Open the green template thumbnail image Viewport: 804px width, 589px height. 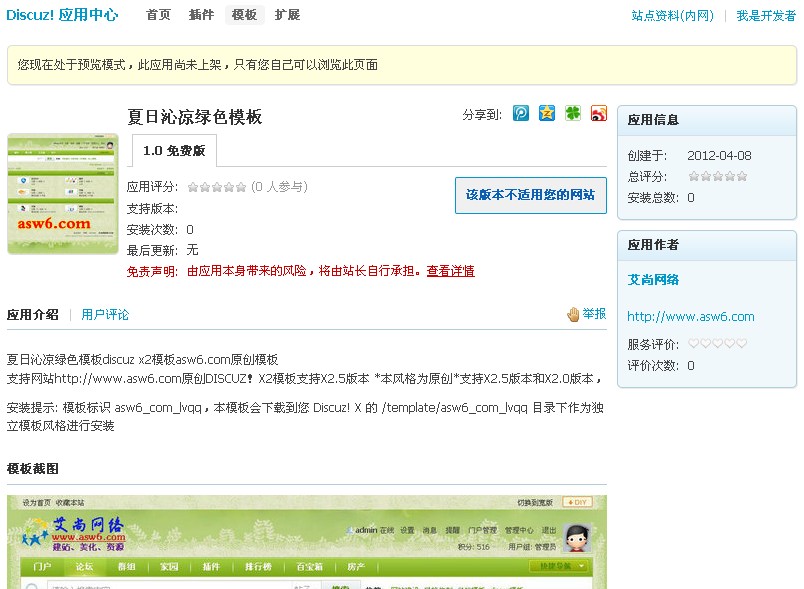[x=63, y=194]
